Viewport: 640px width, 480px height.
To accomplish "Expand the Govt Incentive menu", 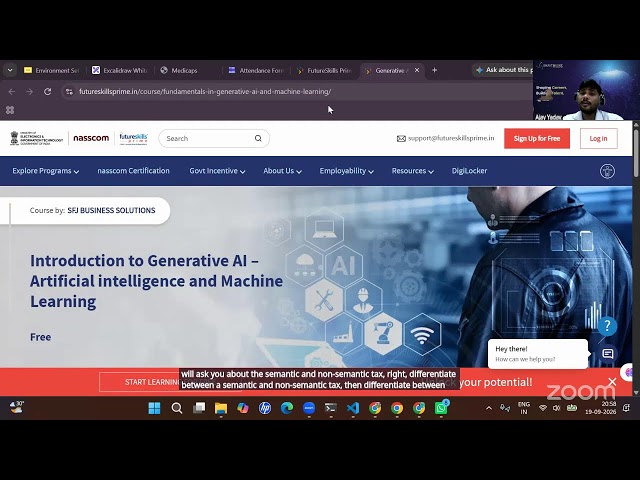I will [x=217, y=171].
